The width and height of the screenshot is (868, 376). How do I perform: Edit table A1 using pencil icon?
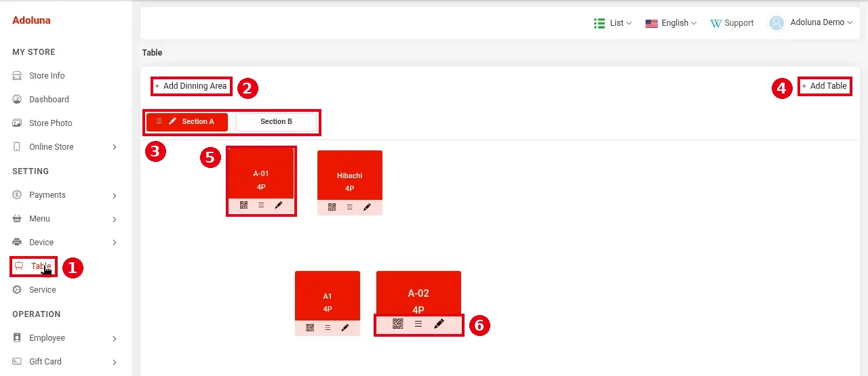345,328
